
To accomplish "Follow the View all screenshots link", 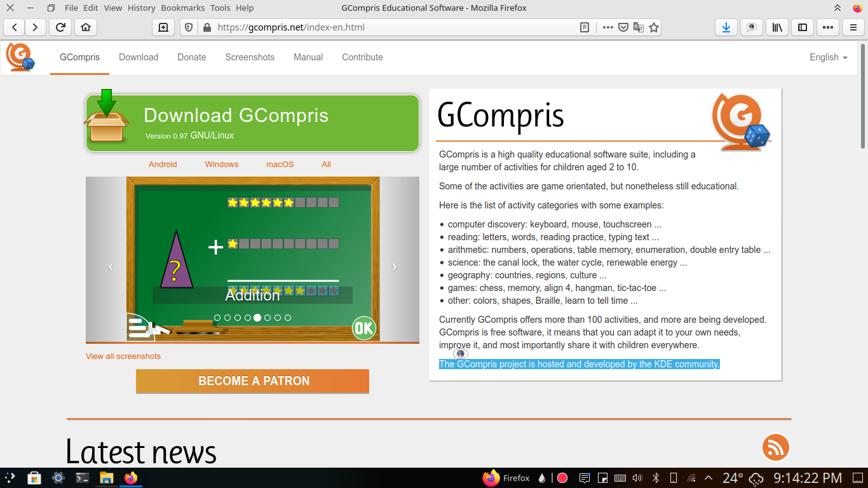I will click(123, 356).
